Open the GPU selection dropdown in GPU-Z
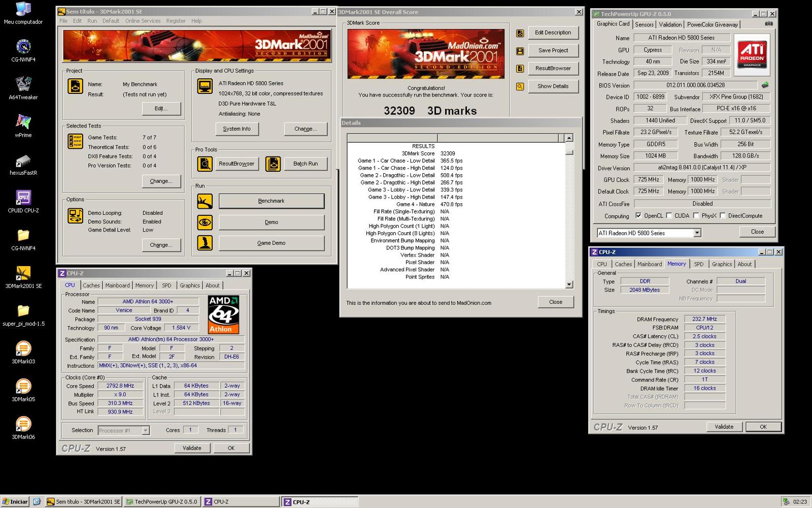812x508 pixels. point(697,233)
